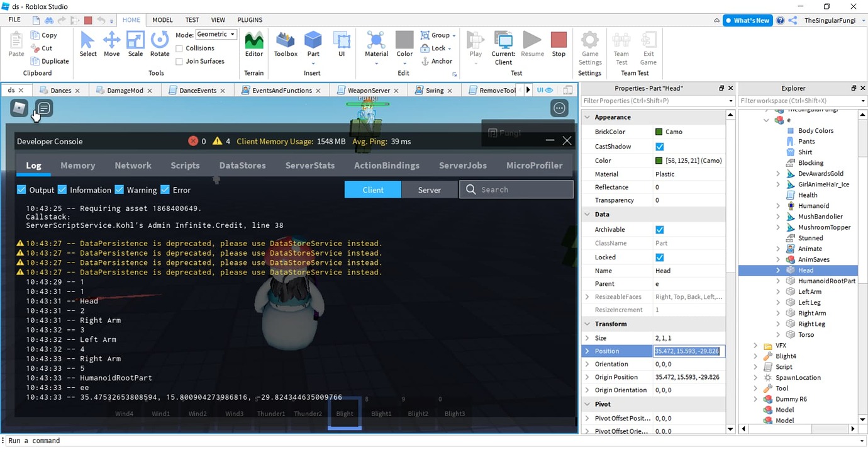This screenshot has height=452, width=868.
Task: Open the WeaponServer script tab
Action: click(367, 90)
